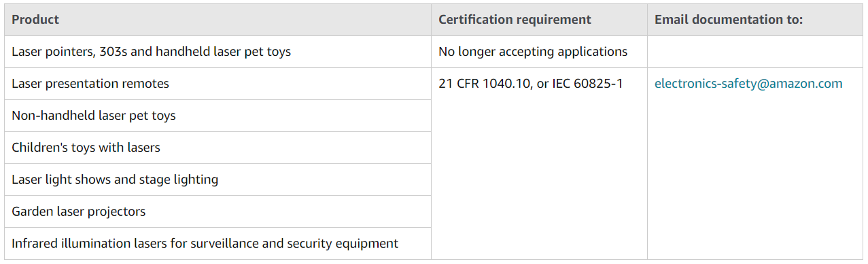This screenshot has height=264, width=868.
Task: Select the Product column header
Action: click(x=218, y=20)
